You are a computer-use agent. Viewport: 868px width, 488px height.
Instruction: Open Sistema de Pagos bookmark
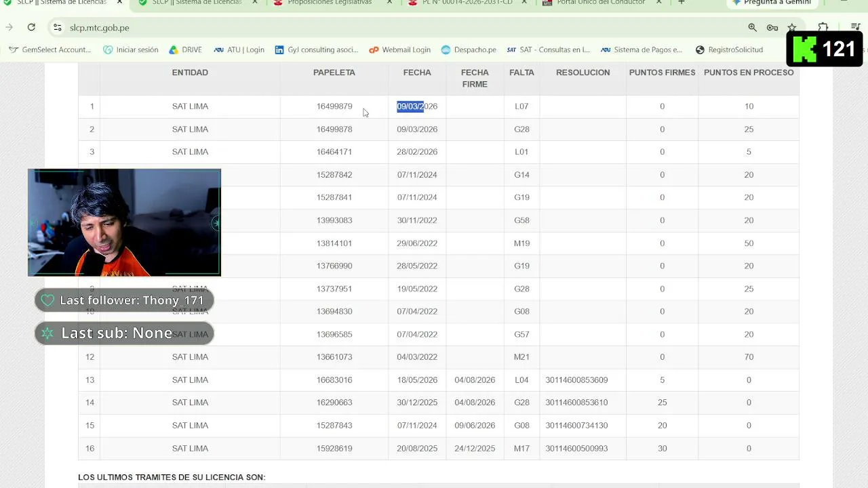(642, 49)
